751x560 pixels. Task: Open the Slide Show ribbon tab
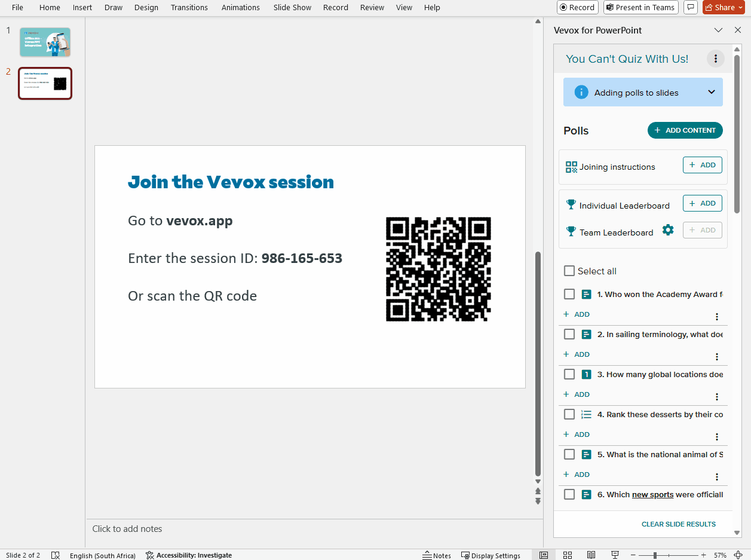point(293,7)
